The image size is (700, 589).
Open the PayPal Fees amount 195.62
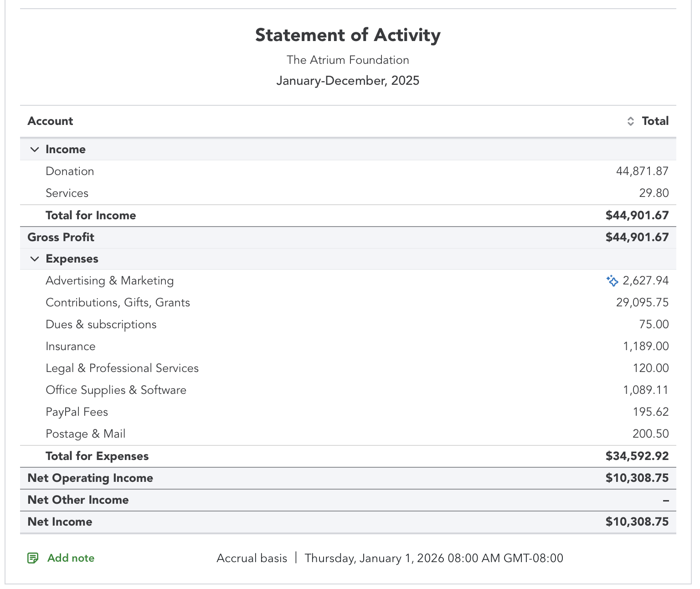pyautogui.click(x=650, y=412)
